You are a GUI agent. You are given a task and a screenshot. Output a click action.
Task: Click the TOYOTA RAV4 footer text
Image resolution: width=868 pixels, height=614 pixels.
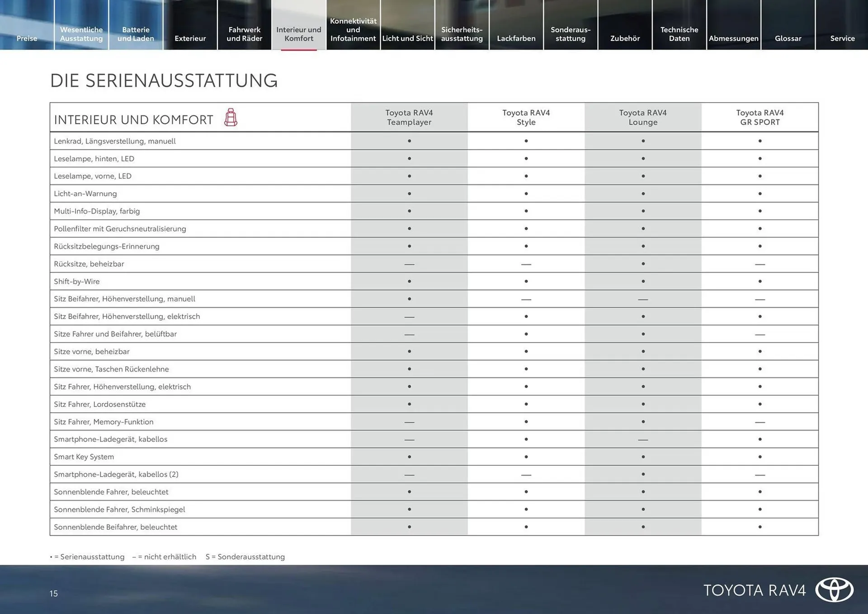point(754,590)
